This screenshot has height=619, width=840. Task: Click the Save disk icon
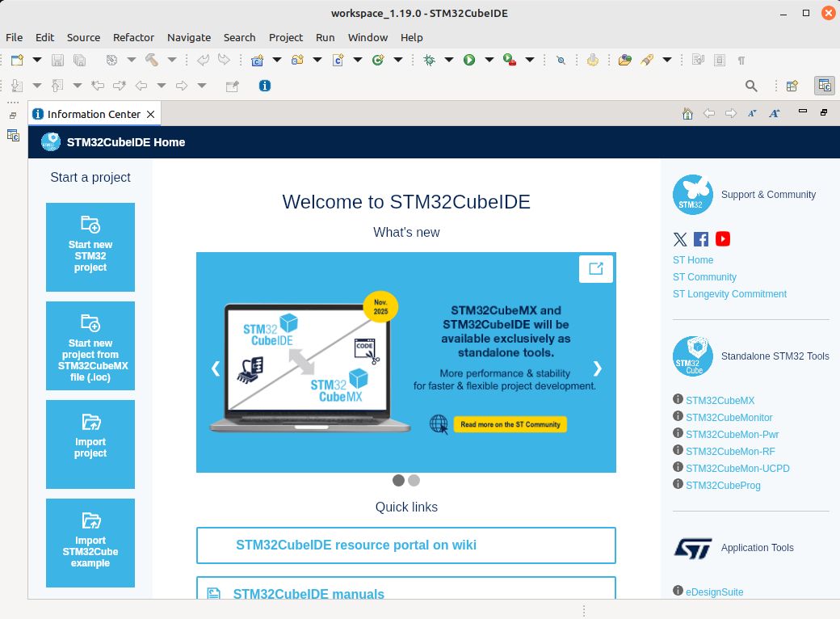tap(57, 60)
